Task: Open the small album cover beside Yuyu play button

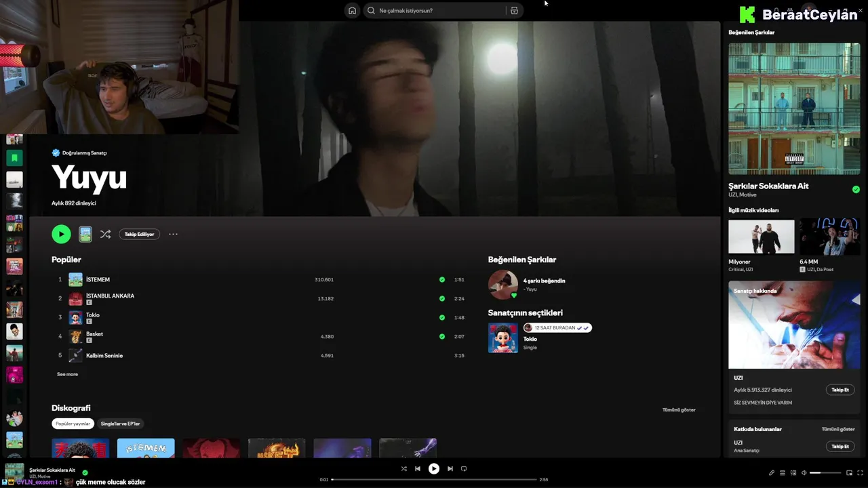Action: click(85, 234)
